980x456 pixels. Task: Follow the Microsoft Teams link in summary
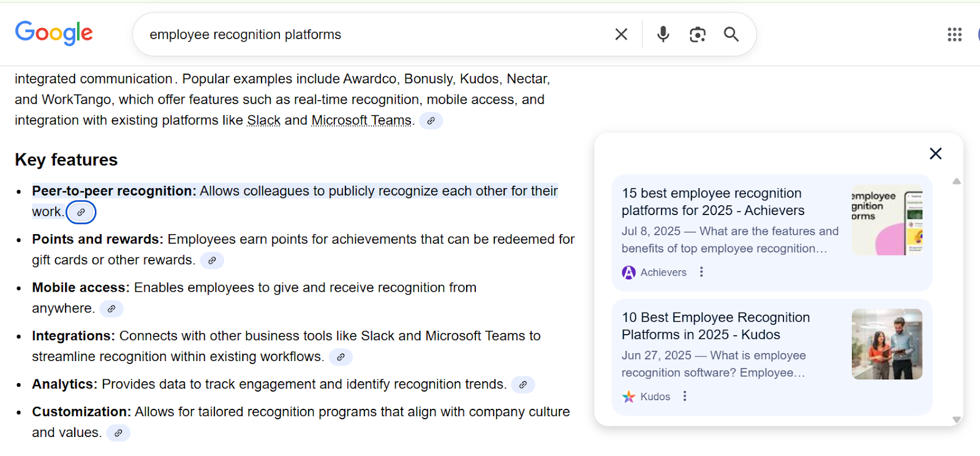pyautogui.click(x=361, y=120)
